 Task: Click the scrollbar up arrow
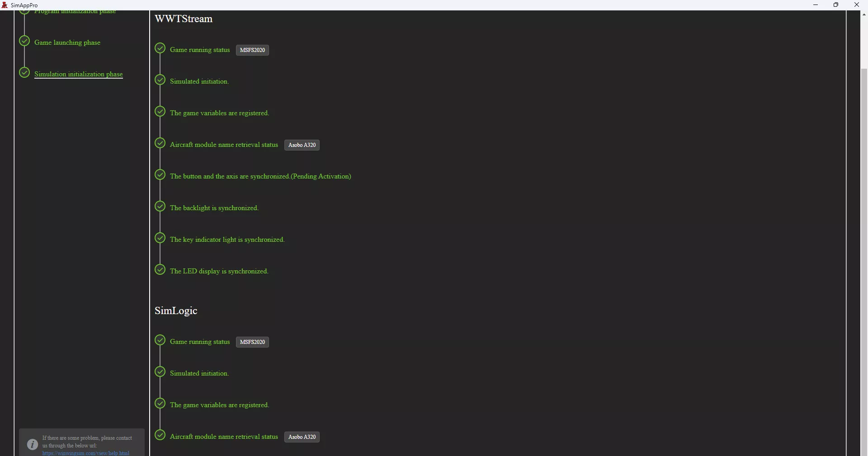[x=864, y=14]
